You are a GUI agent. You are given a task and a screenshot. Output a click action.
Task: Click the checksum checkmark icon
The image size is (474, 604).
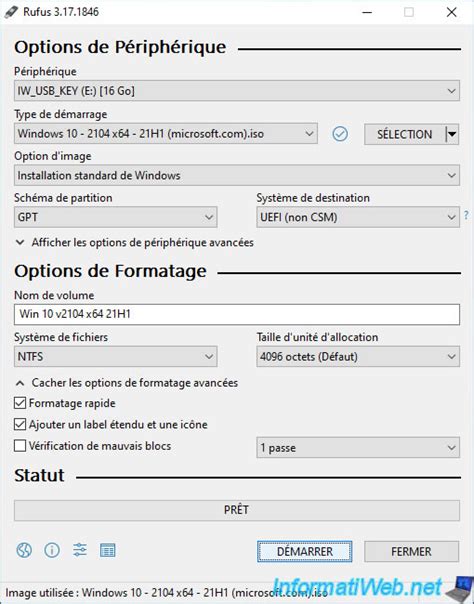click(340, 134)
